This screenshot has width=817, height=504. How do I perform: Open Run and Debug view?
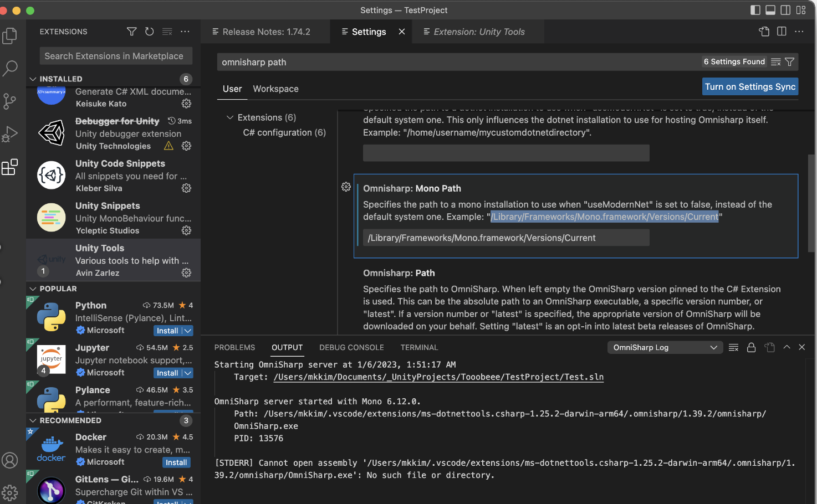(10, 134)
